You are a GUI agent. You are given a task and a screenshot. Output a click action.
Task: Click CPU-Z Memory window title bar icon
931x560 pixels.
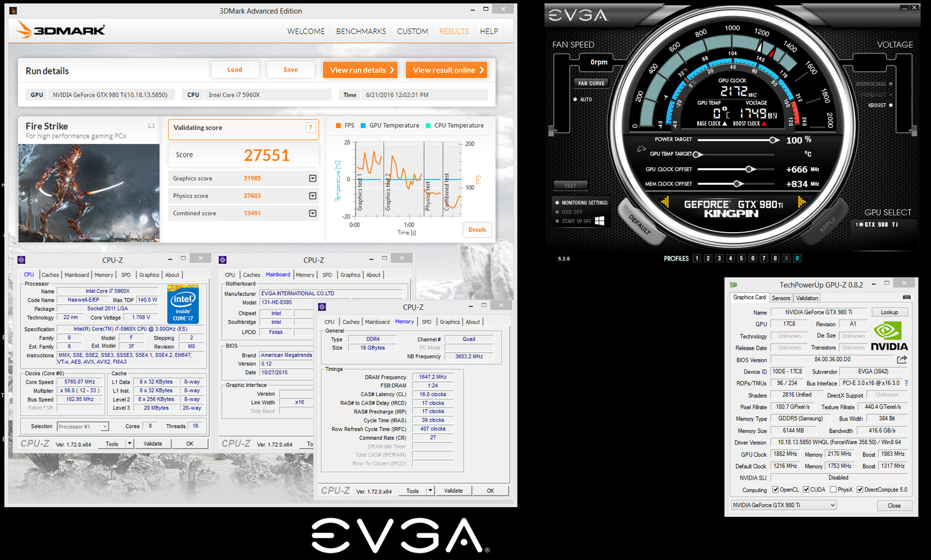(x=322, y=307)
